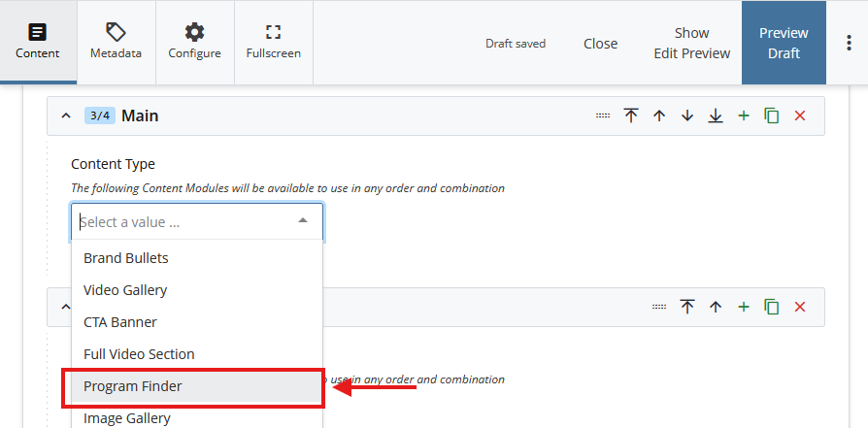
Task: Add a new section with Main's green plus
Action: tap(744, 115)
